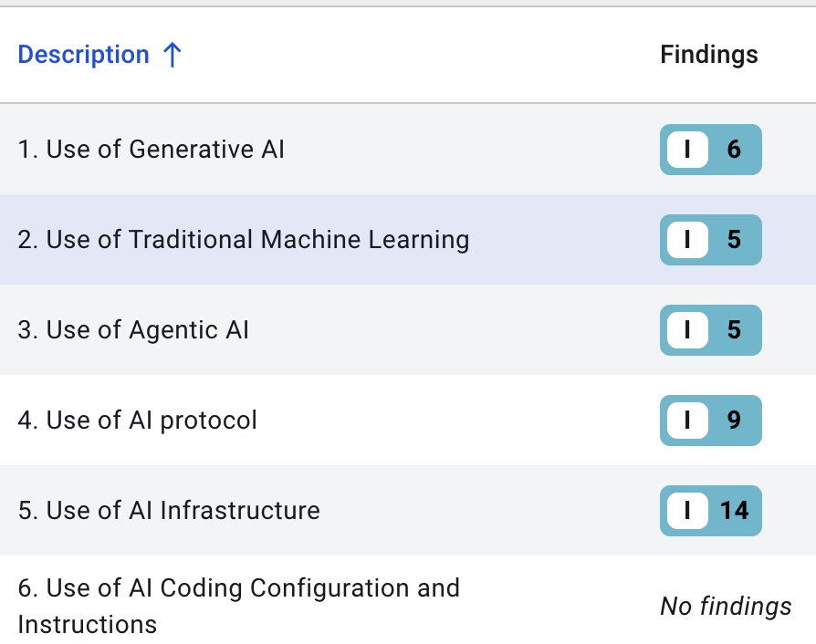Click the ascending sort arrow beside Description

[173, 55]
